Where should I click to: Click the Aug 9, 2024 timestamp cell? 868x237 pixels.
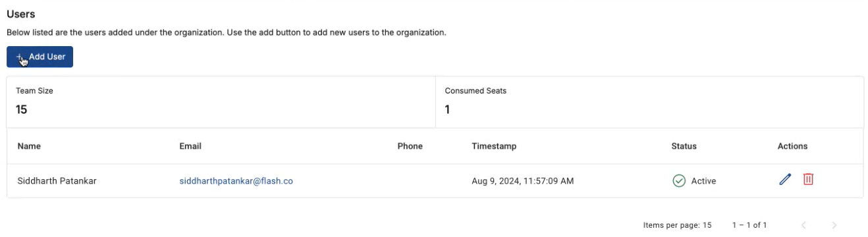(x=522, y=180)
